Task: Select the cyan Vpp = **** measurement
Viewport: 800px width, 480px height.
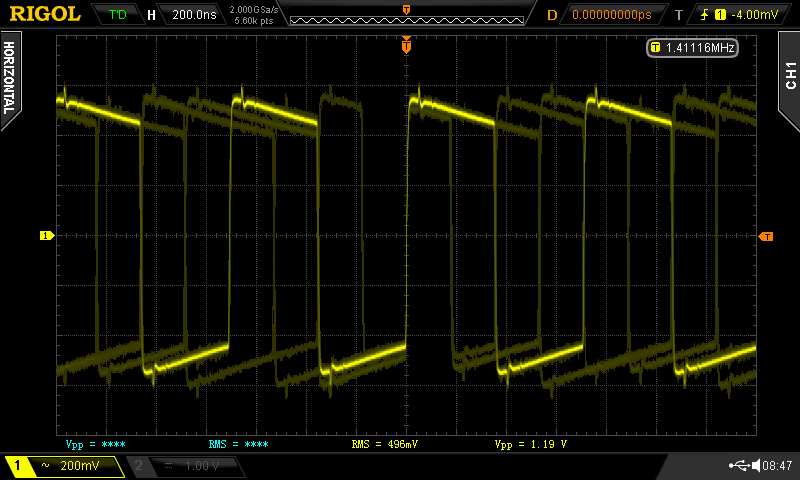Action: (95, 444)
